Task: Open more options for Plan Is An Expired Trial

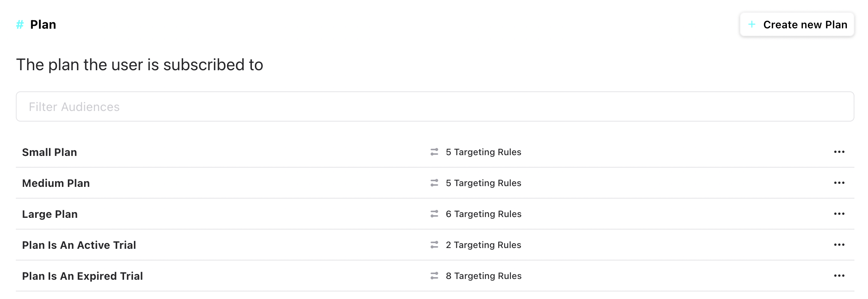Action: click(x=839, y=276)
